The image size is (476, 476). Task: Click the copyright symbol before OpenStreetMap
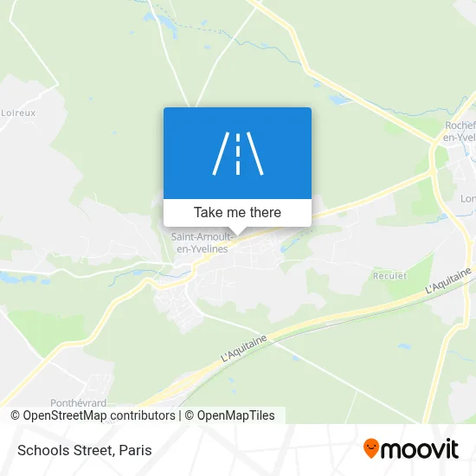(x=15, y=415)
